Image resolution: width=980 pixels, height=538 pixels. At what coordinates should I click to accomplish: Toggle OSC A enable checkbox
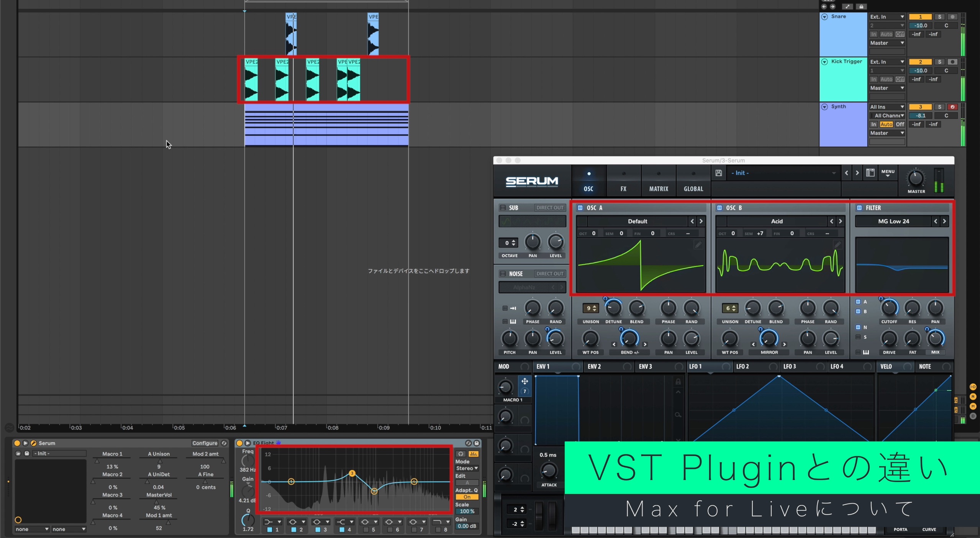click(580, 208)
